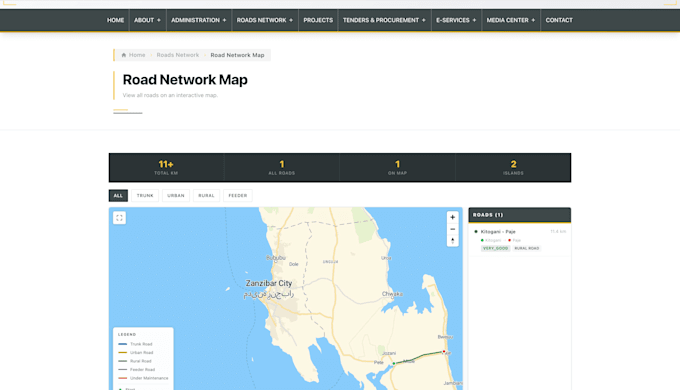
Task: Open the Administration menu item
Action: [x=195, y=20]
